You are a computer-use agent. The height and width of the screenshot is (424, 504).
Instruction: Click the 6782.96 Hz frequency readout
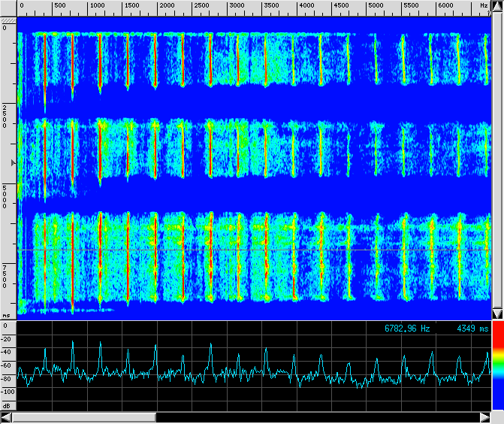(x=407, y=329)
